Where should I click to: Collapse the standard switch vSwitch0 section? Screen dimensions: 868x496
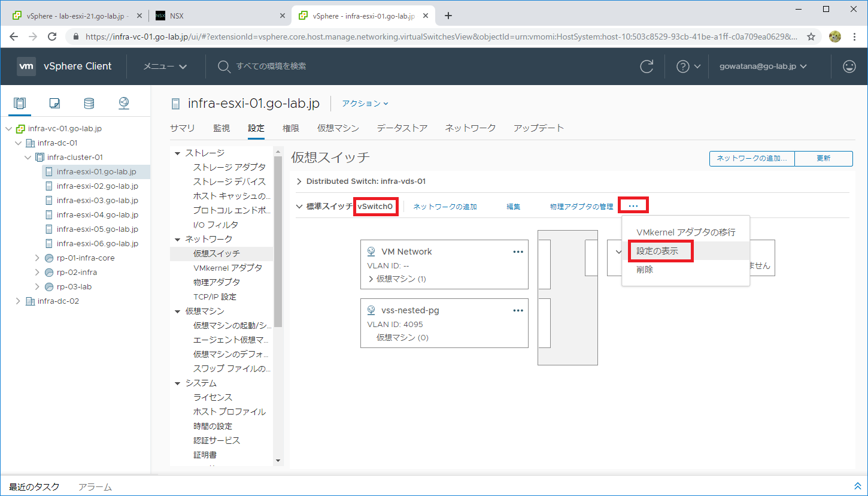coord(299,206)
